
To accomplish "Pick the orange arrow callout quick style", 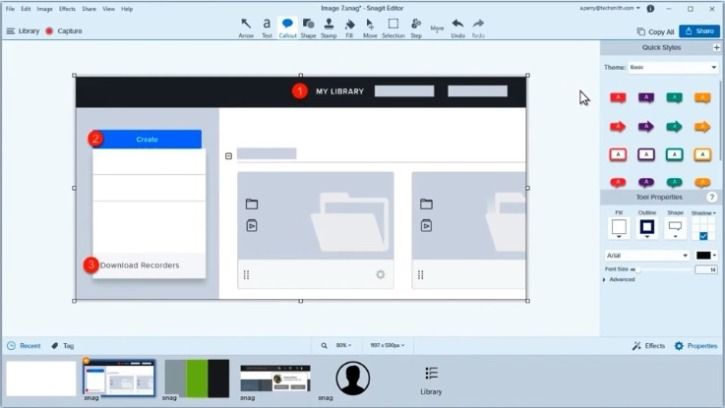I will (x=702, y=126).
